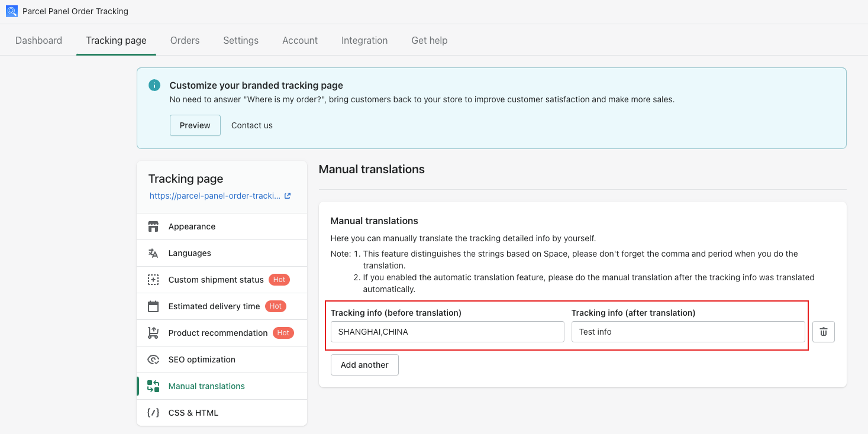Click the Parcel Panel app logo icon
Image resolution: width=868 pixels, height=434 pixels.
coord(12,11)
